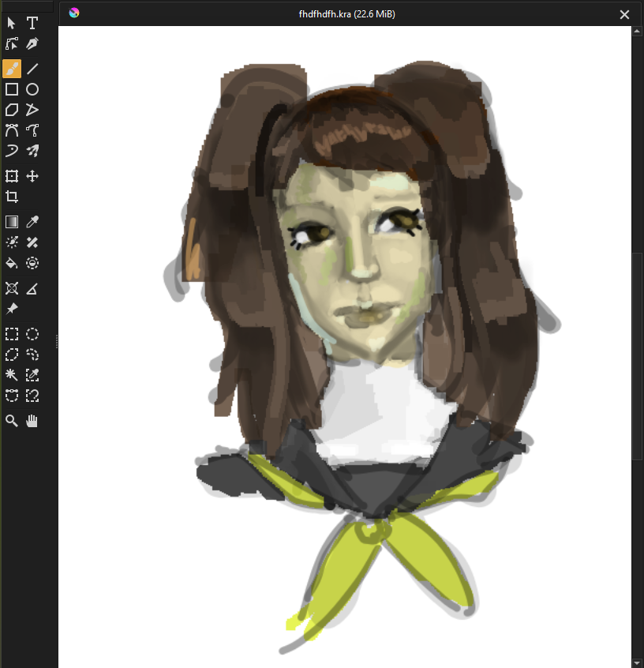Select the Crop tool
Screen dimensions: 644x668
pyautogui.click(x=12, y=197)
